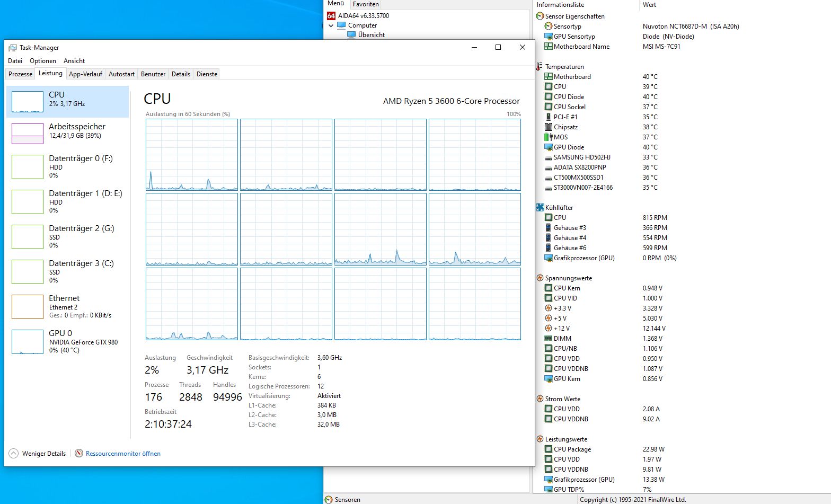Click MOS temperature row icon
The width and height of the screenshot is (831, 504).
(x=549, y=137)
